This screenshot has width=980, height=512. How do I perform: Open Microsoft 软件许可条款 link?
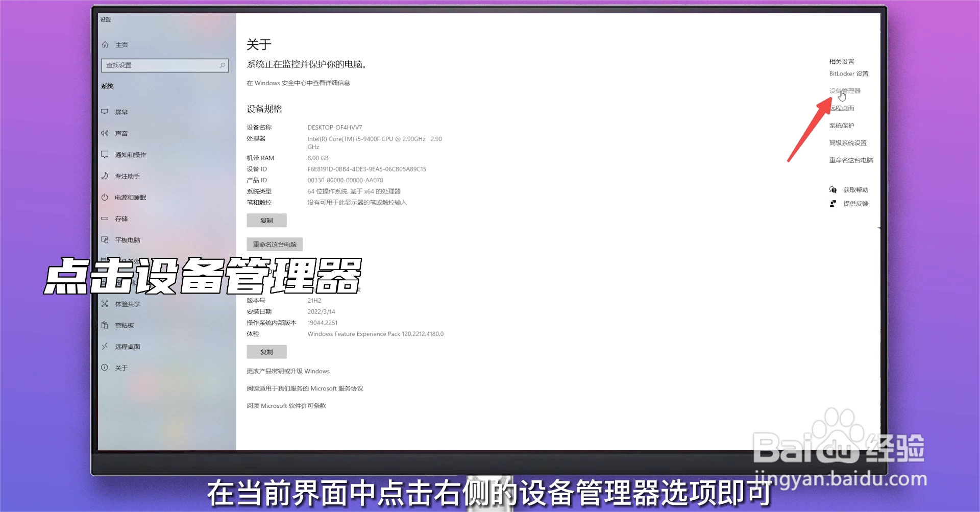tap(286, 406)
